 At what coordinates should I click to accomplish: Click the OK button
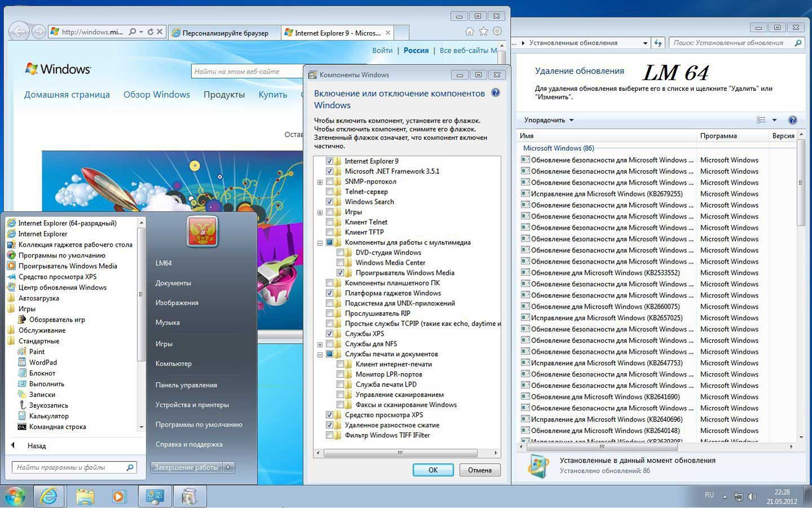(433, 470)
